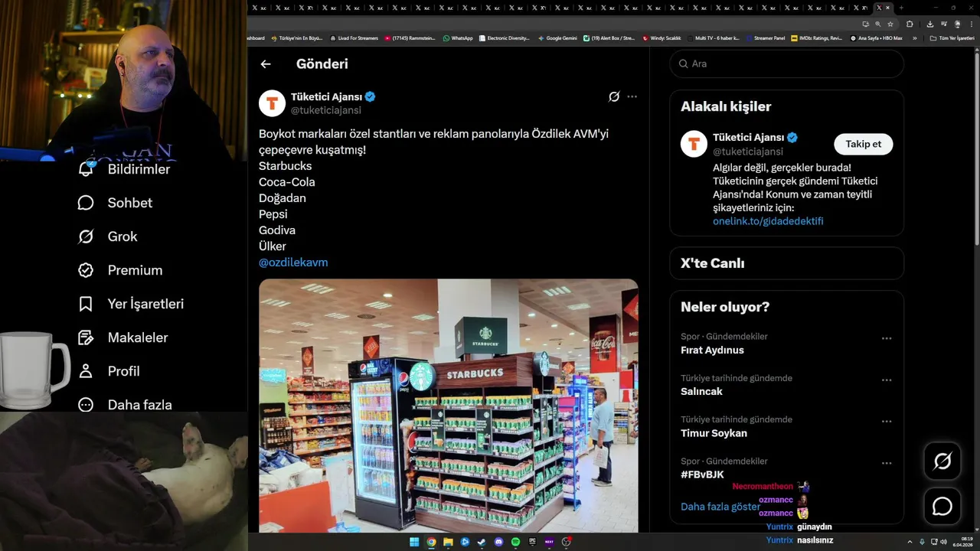Go to Bildirimler notifications

click(x=123, y=169)
